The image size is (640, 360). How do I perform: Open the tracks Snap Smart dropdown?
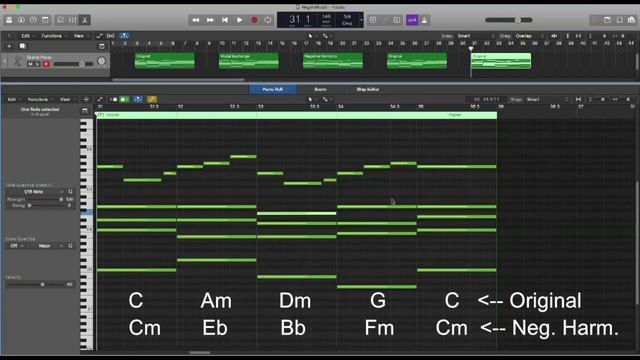point(476,36)
